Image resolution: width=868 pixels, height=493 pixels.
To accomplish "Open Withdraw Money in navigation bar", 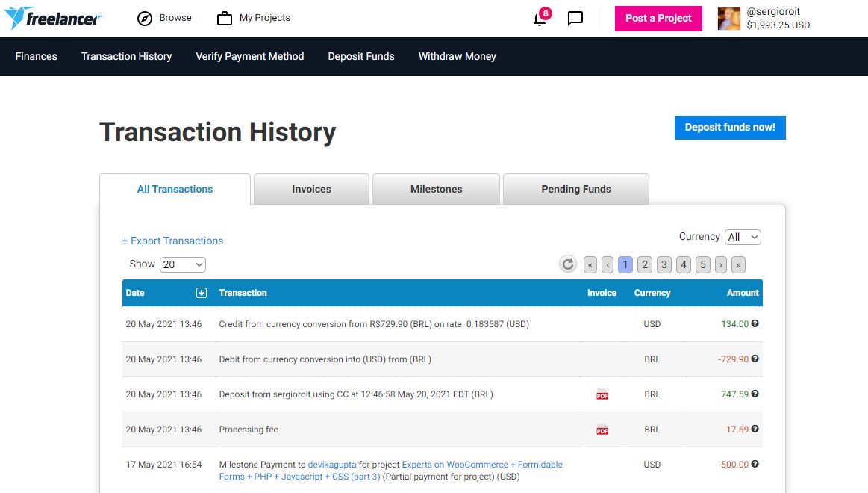I will [x=457, y=56].
